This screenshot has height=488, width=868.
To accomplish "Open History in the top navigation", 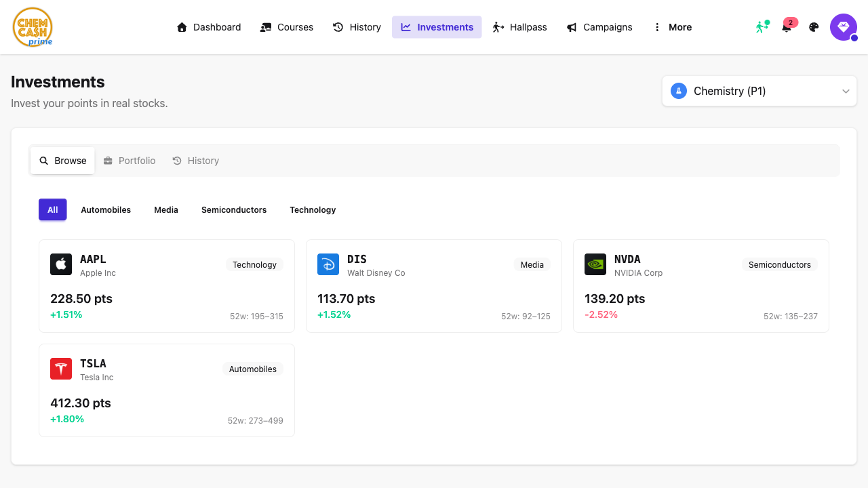I will point(357,27).
